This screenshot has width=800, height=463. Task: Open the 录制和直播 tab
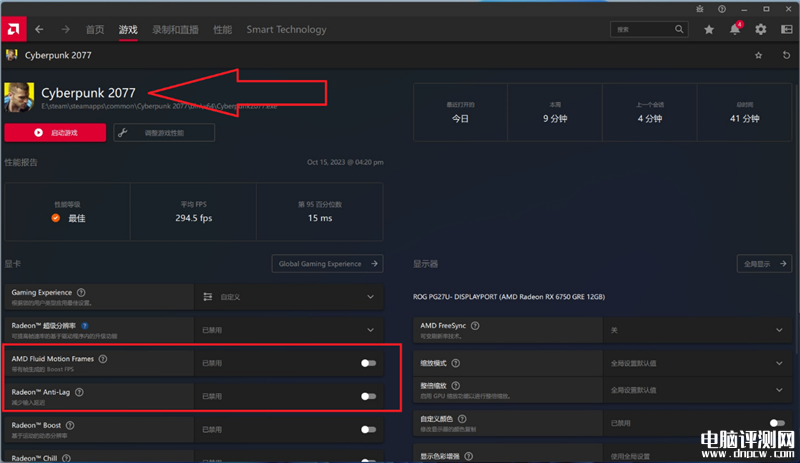175,30
